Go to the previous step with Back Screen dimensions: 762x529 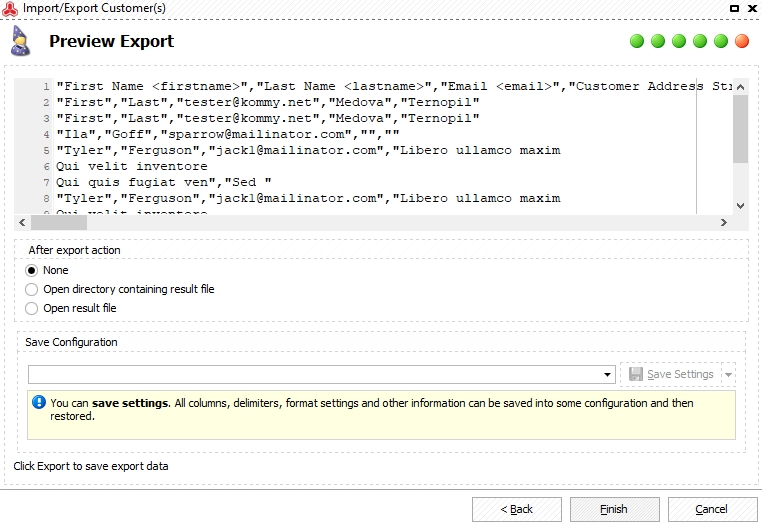pos(517,509)
